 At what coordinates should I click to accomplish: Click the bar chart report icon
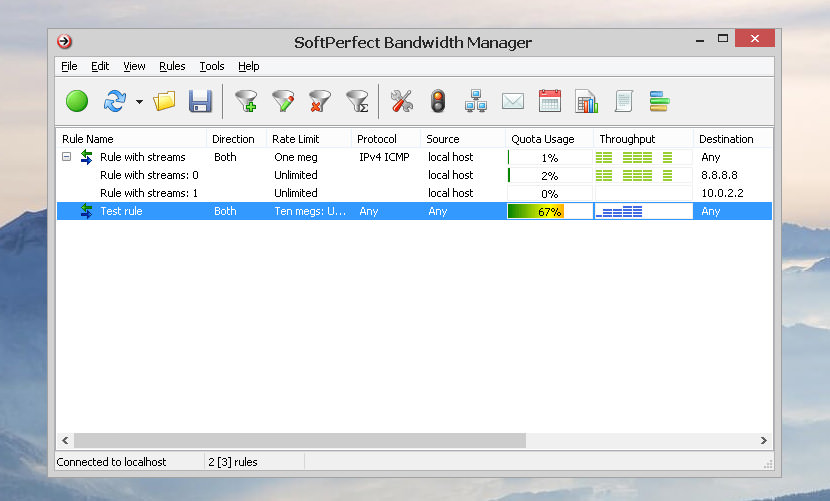pyautogui.click(x=587, y=101)
